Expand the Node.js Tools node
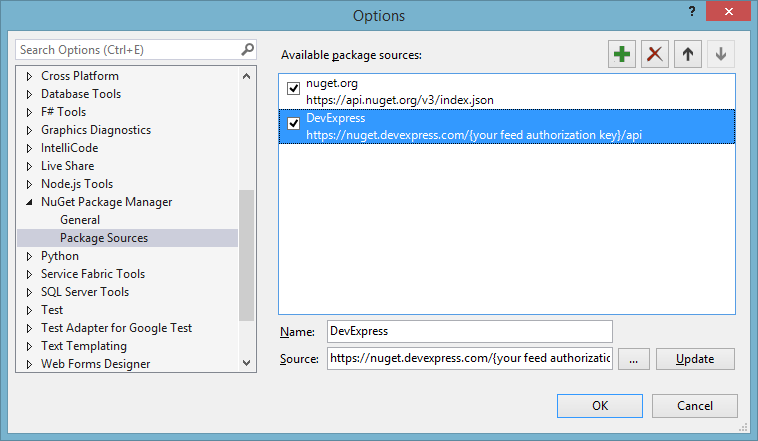 pos(29,184)
